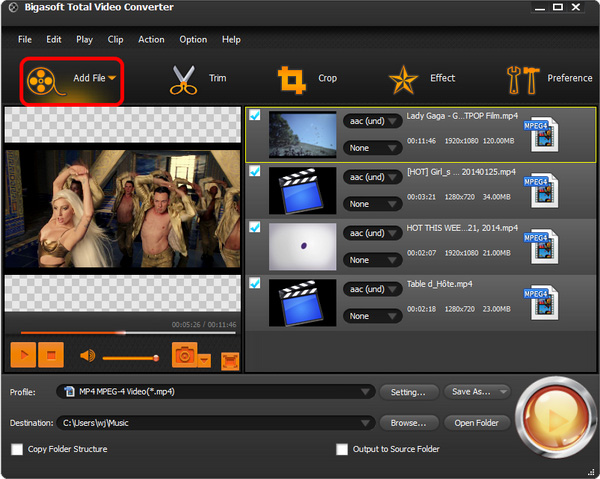Click the Add File film reel icon
600x479 pixels.
pyautogui.click(x=45, y=81)
